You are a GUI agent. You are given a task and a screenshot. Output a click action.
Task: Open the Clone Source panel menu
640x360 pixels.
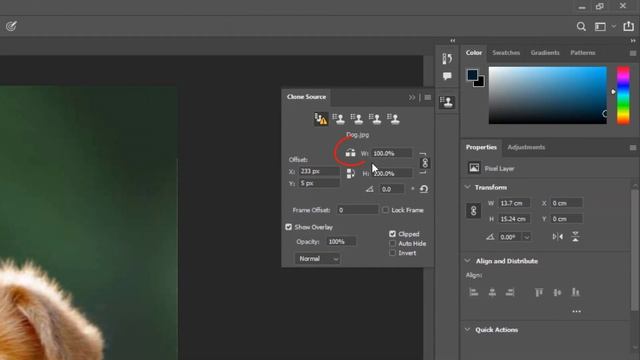[427, 97]
